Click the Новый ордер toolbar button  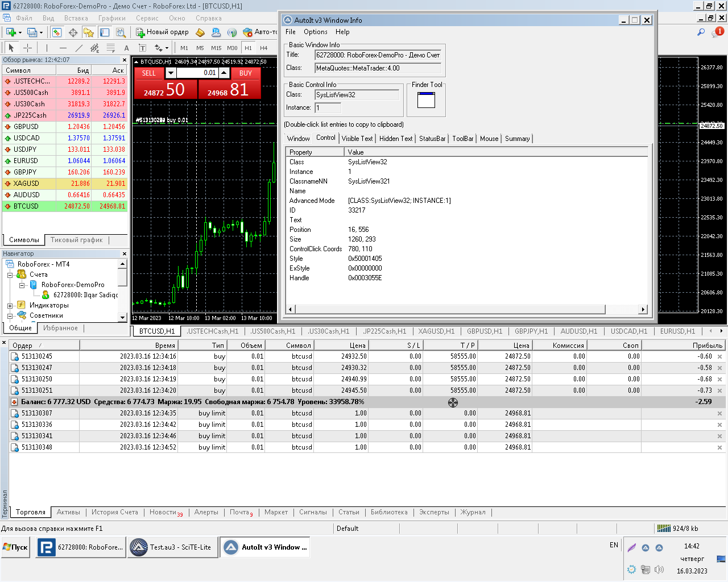tap(162, 32)
